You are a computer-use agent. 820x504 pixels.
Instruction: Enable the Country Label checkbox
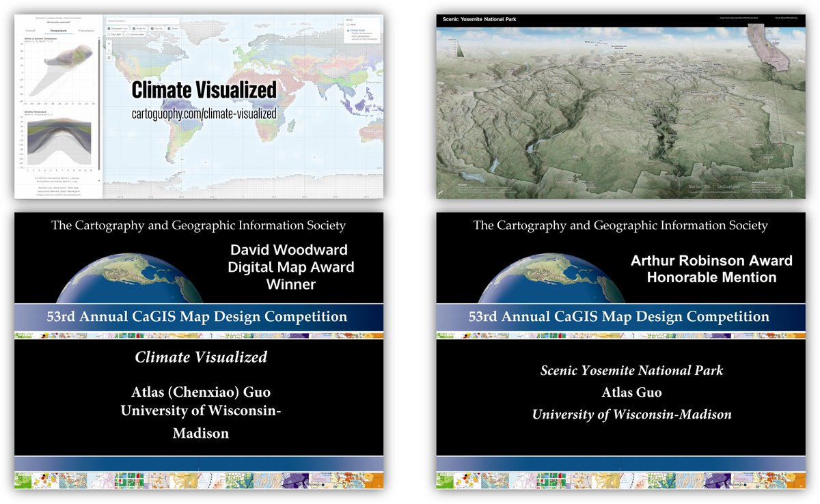coord(128,35)
